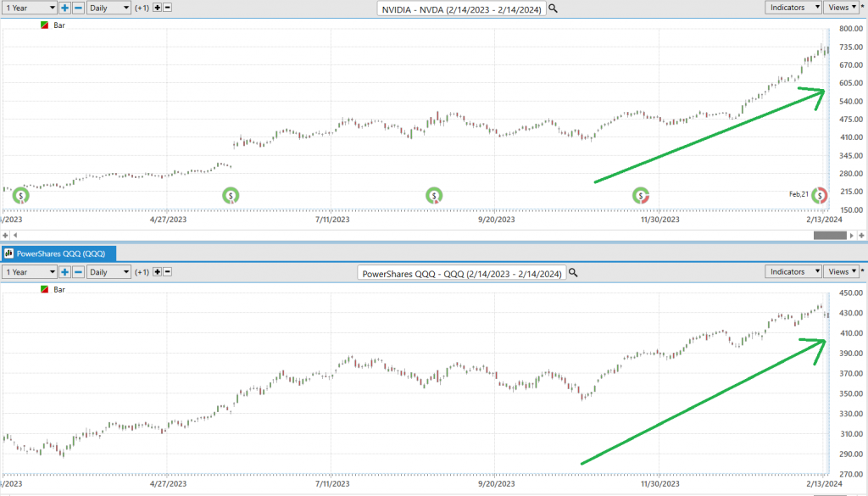The image size is (868, 496).
Task: Click the 290.00 price axis label
Action: coord(851,454)
